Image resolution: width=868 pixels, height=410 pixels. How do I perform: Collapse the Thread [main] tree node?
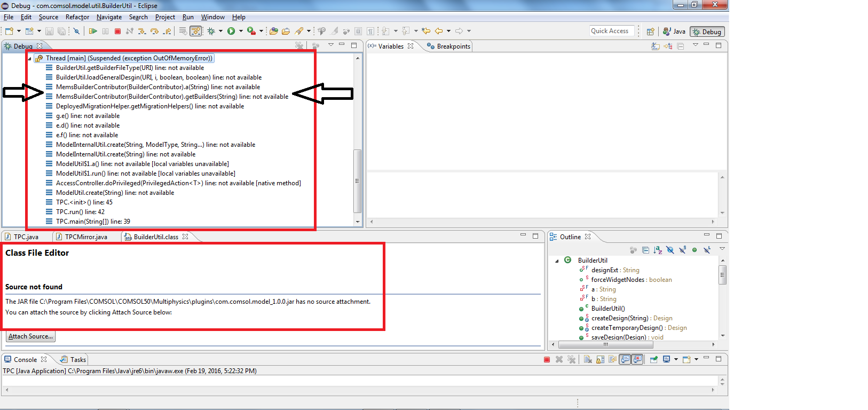[x=30, y=59]
